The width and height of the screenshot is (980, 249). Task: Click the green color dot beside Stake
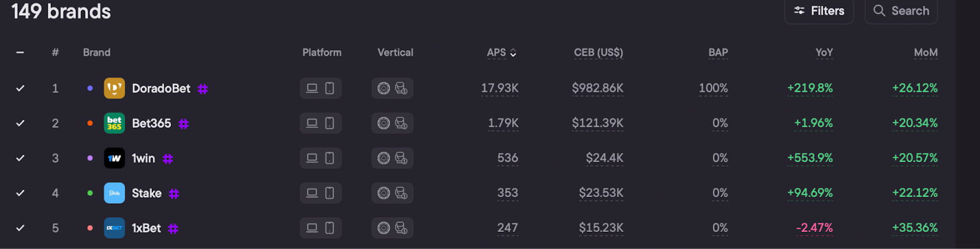pos(90,193)
